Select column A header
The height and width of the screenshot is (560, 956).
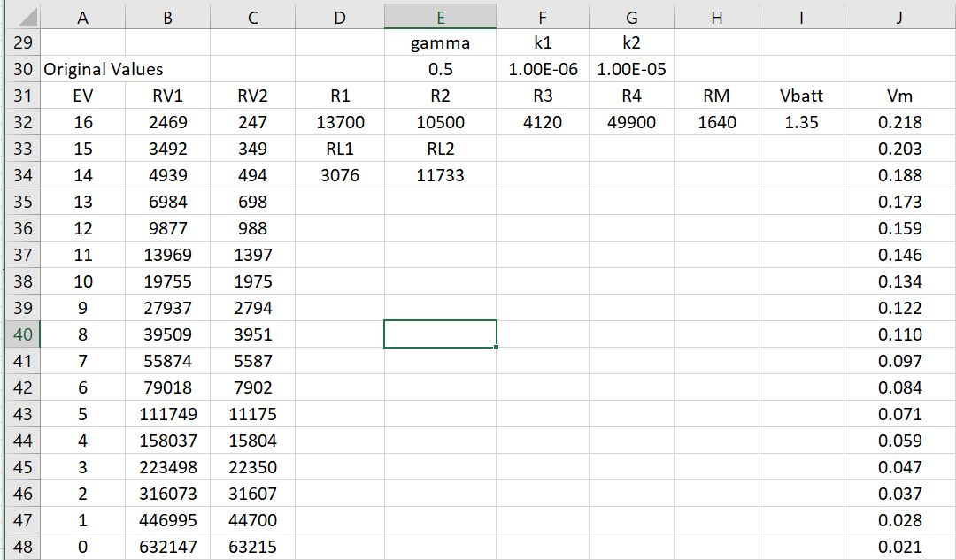click(x=83, y=18)
